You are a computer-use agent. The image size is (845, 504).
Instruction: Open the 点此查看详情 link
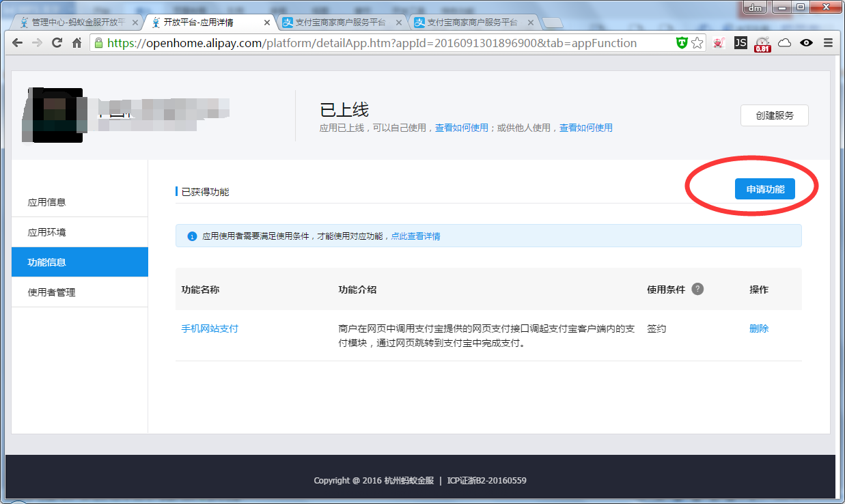click(x=415, y=236)
